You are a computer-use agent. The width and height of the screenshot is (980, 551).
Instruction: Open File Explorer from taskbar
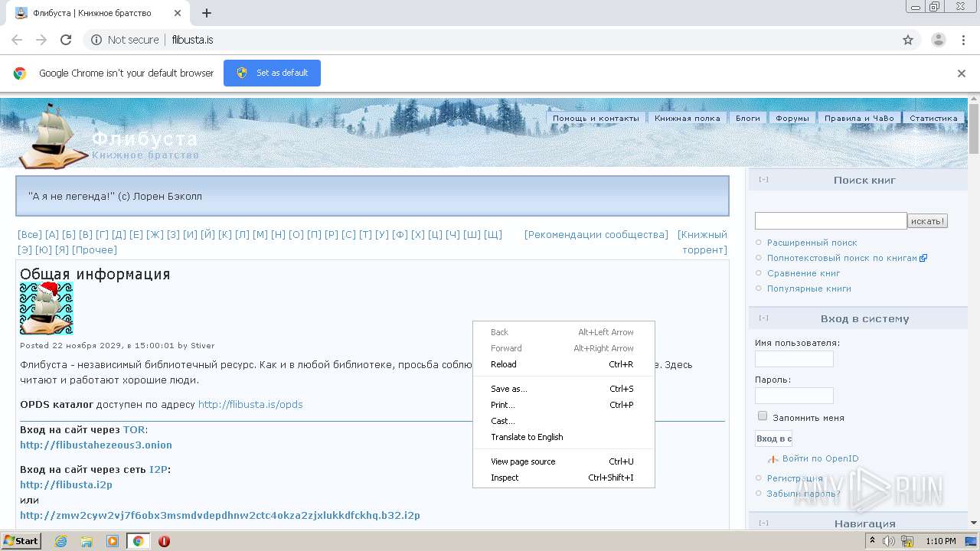pyautogui.click(x=87, y=541)
